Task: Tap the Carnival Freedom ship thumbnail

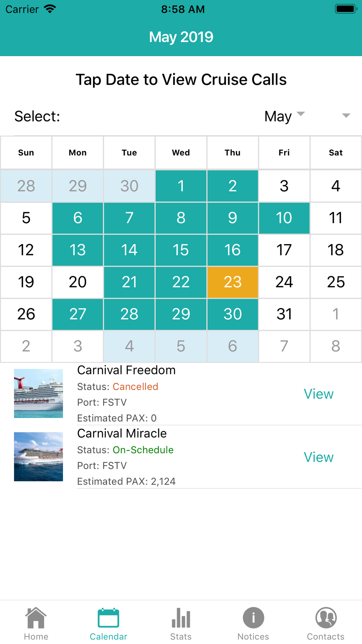Action: tap(38, 393)
